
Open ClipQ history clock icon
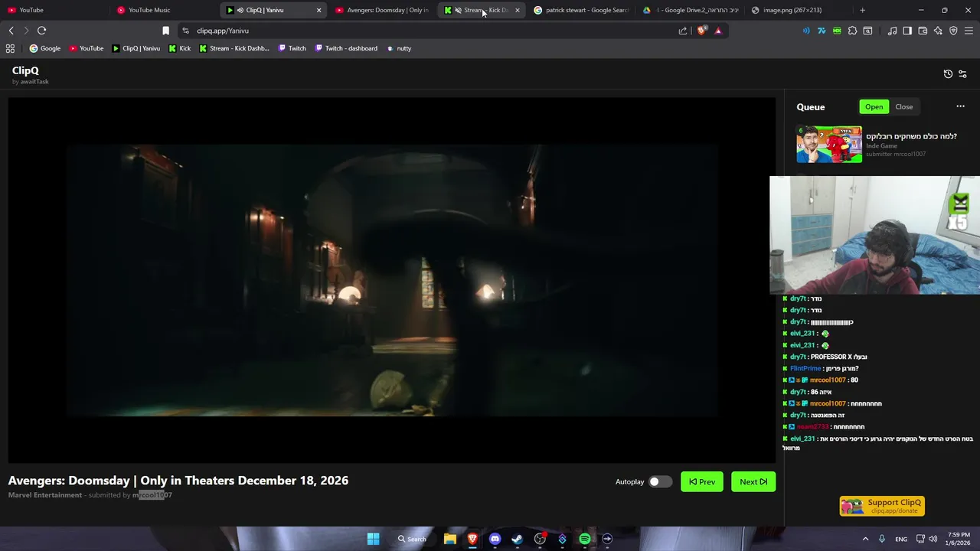(x=948, y=74)
